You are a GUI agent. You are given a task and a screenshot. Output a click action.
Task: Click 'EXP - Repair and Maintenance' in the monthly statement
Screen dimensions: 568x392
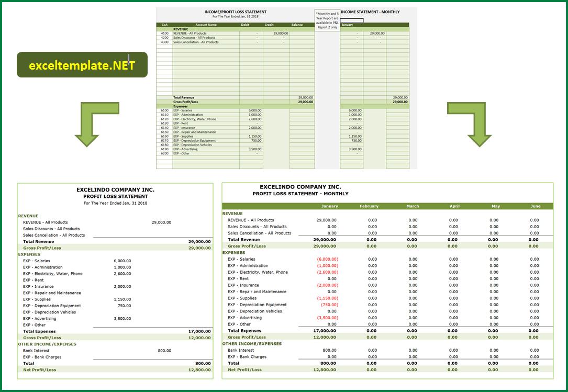point(257,292)
